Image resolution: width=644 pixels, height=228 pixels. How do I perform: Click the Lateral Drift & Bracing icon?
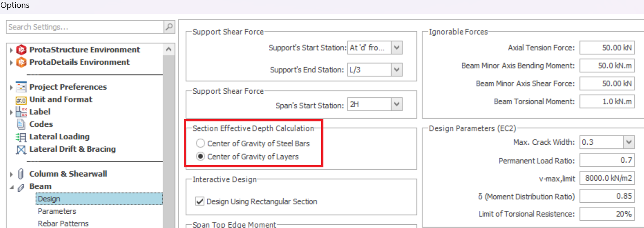coord(21,149)
